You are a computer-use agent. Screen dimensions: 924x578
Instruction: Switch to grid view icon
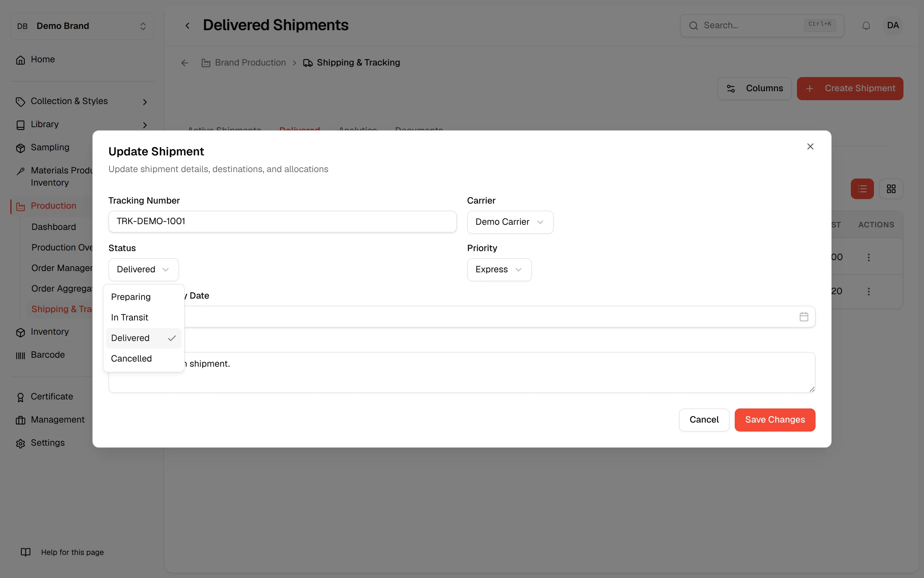[x=891, y=189]
